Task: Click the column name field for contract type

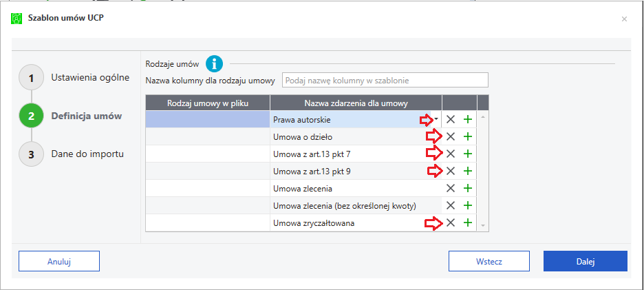Action: [x=385, y=80]
